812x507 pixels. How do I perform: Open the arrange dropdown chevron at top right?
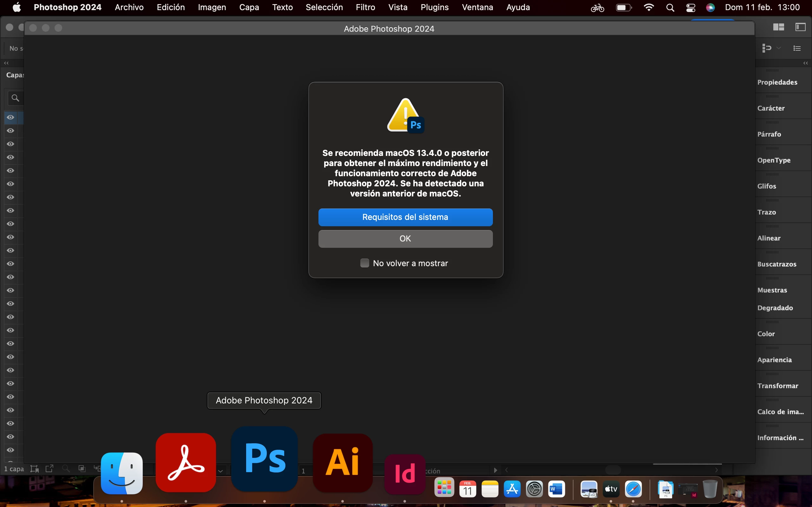[x=779, y=48]
